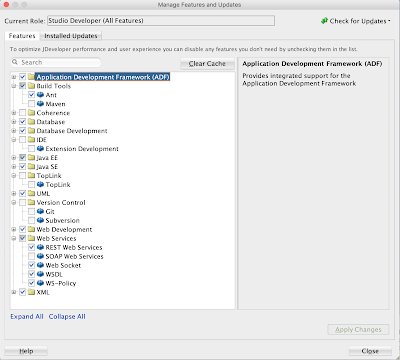Click into the Search features field
400x360 pixels.
[56, 62]
